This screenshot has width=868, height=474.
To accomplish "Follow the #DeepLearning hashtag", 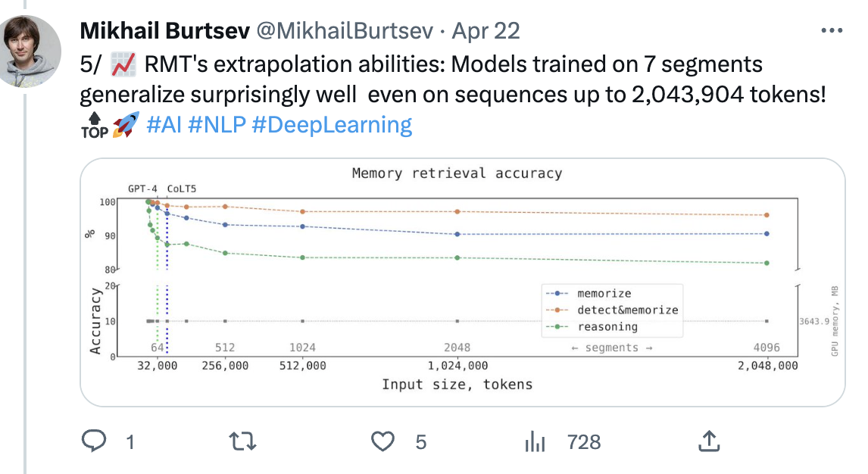I will tap(333, 125).
